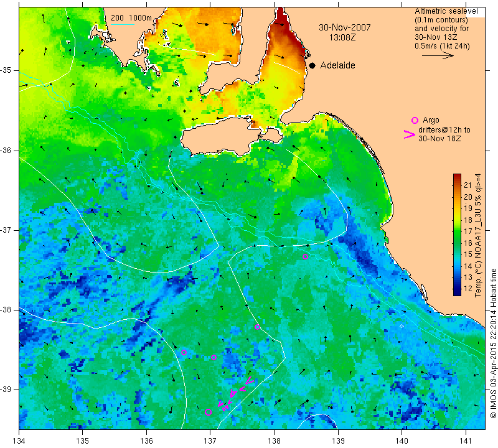
Task: Click the 0.5m/s velocity scale arrow
Action: (x=438, y=55)
